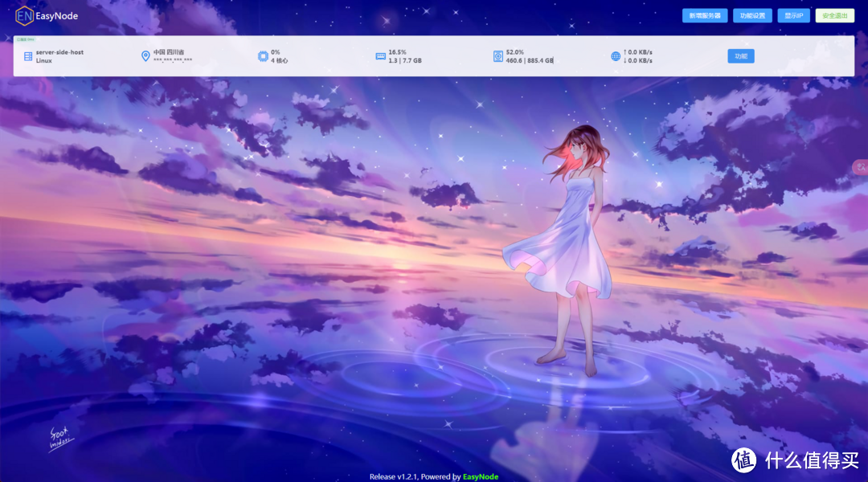Select the memory icon showing 16.5%
This screenshot has height=482, width=868.
click(381, 55)
